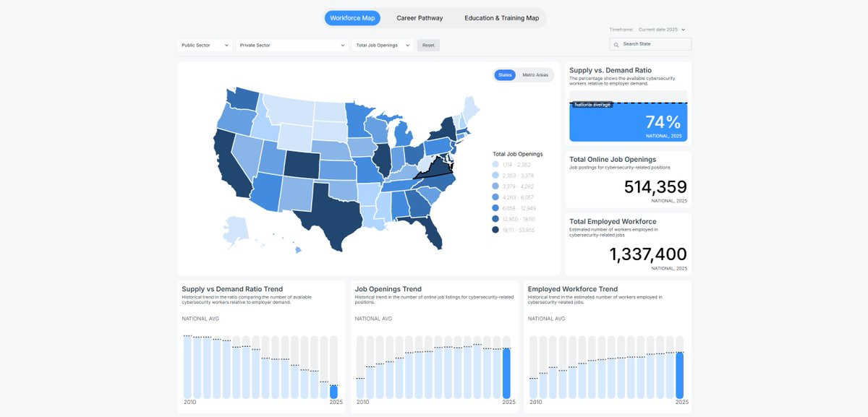Image resolution: width=868 pixels, height=417 pixels.
Task: Open the Education & Training Map tab
Action: click(501, 18)
